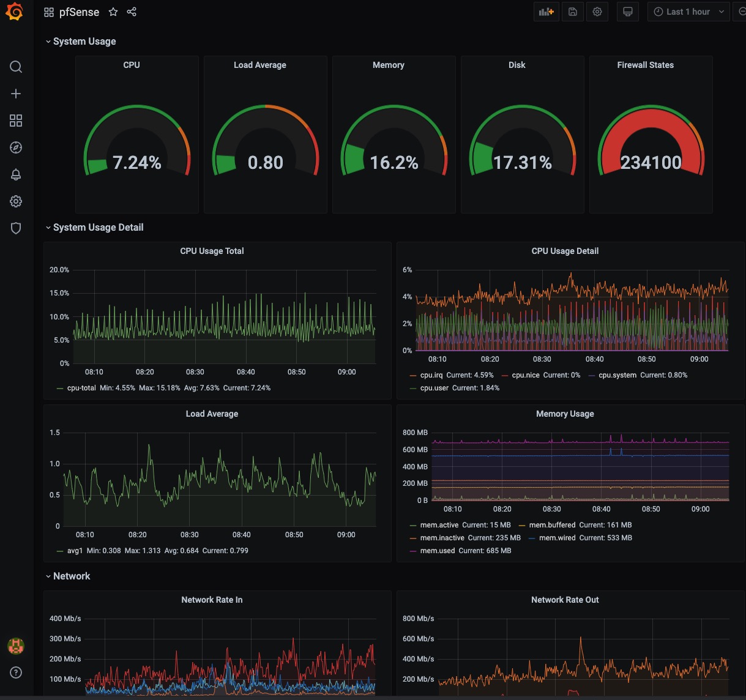Viewport: 746px width, 700px height.
Task: Star the pfSense dashboard as favorite
Action: point(113,12)
